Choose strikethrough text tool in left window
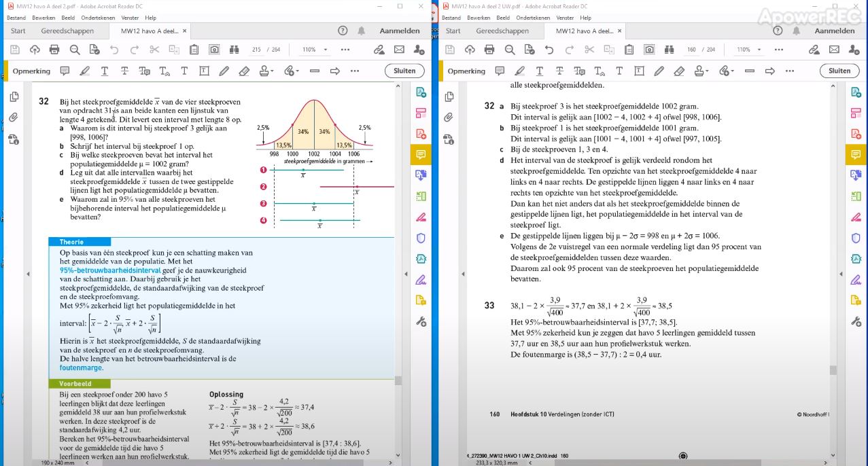 124,71
